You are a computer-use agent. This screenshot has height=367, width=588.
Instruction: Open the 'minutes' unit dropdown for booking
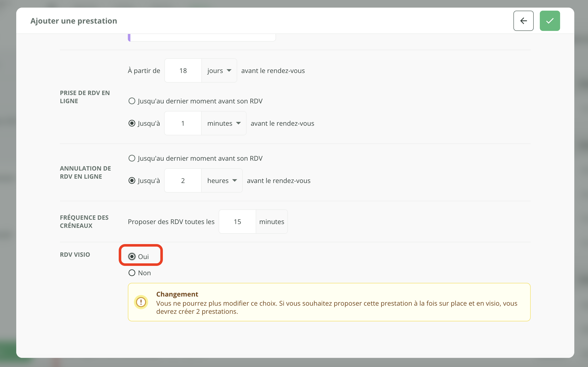224,123
